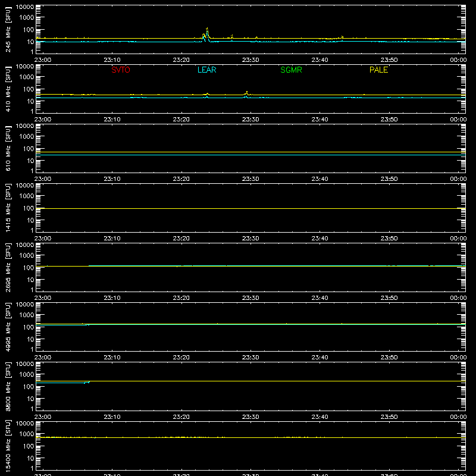Click 23:00 time label under 245 MHz panel
476x476 pixels.
pyautogui.click(x=43, y=60)
